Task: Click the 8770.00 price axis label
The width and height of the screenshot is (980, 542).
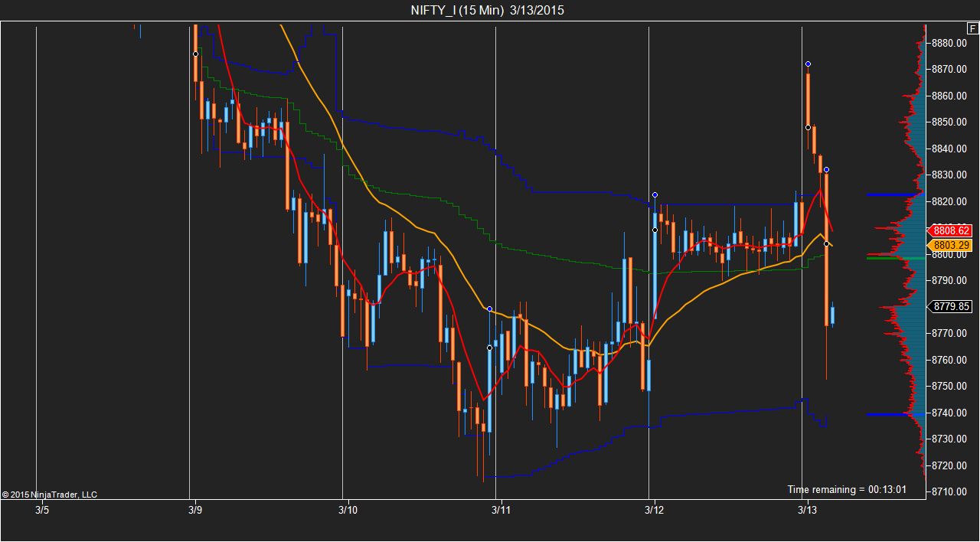Action: (x=951, y=334)
